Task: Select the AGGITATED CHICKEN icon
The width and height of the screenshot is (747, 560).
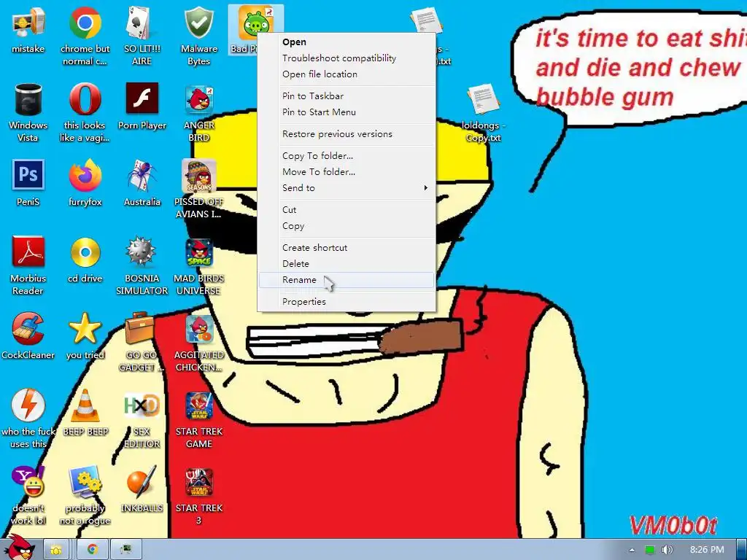Action: coord(199,342)
